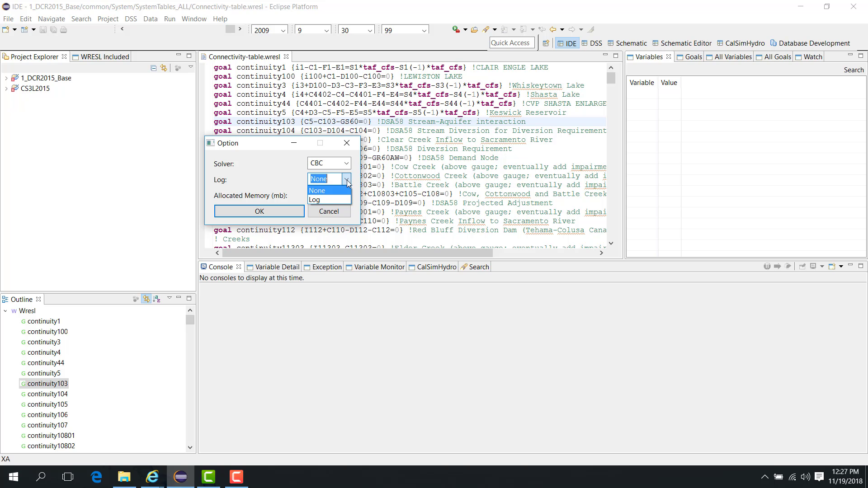Maximize the editor area
This screenshot has height=488, width=868.
(616, 56)
